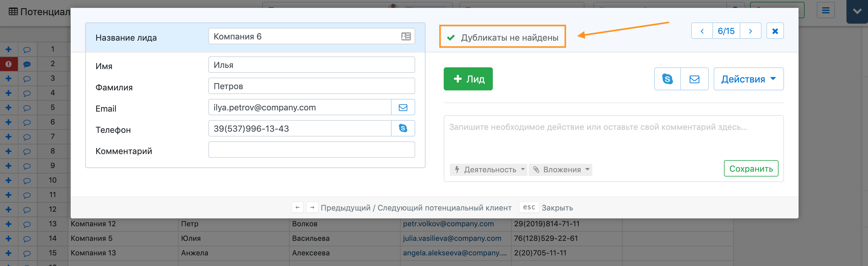The height and width of the screenshot is (266, 868).
Task: Click the red alert icon in row 2
Action: pyautogui.click(x=8, y=64)
